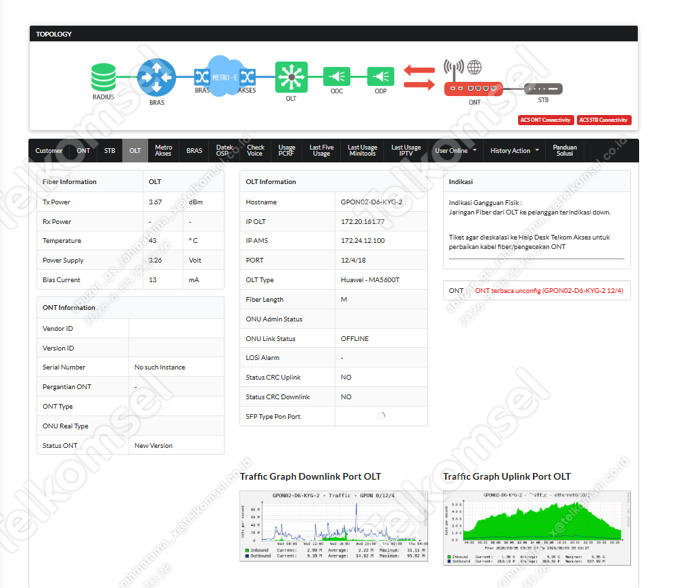Image resolution: width=700 pixels, height=588 pixels.
Task: Open the Check Voice tab
Action: pyautogui.click(x=256, y=150)
